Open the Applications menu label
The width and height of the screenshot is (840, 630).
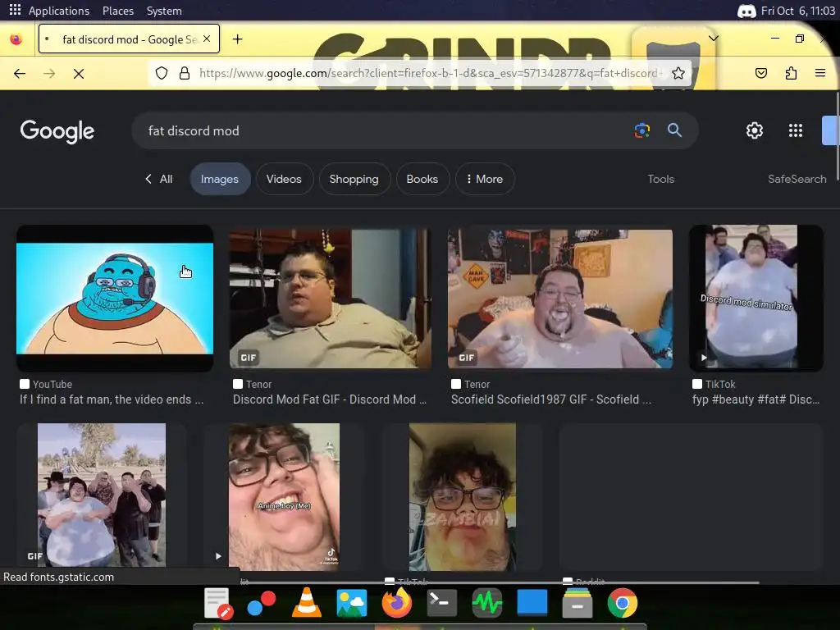[59, 11]
